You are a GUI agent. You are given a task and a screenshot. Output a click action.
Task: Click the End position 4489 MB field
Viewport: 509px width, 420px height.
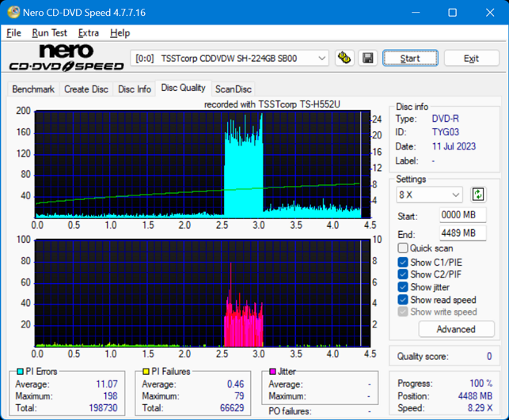(462, 233)
